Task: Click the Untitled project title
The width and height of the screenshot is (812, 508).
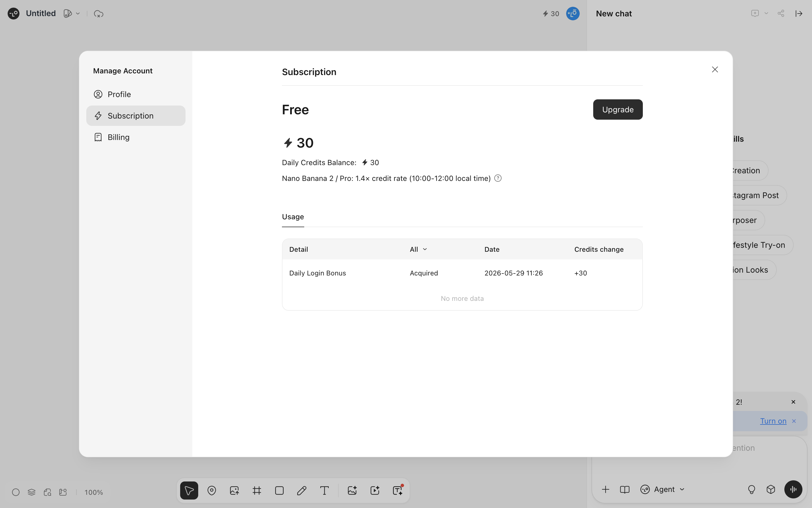Action: point(41,14)
